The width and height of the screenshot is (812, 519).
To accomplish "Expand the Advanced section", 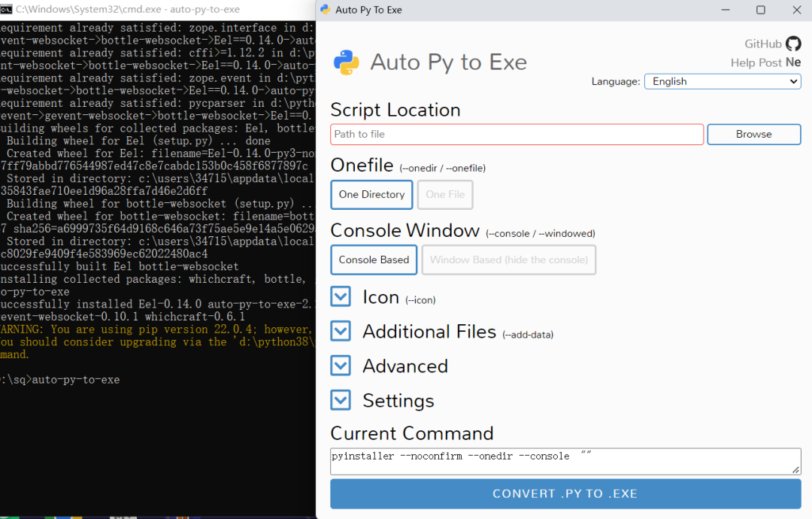I will tap(341, 366).
